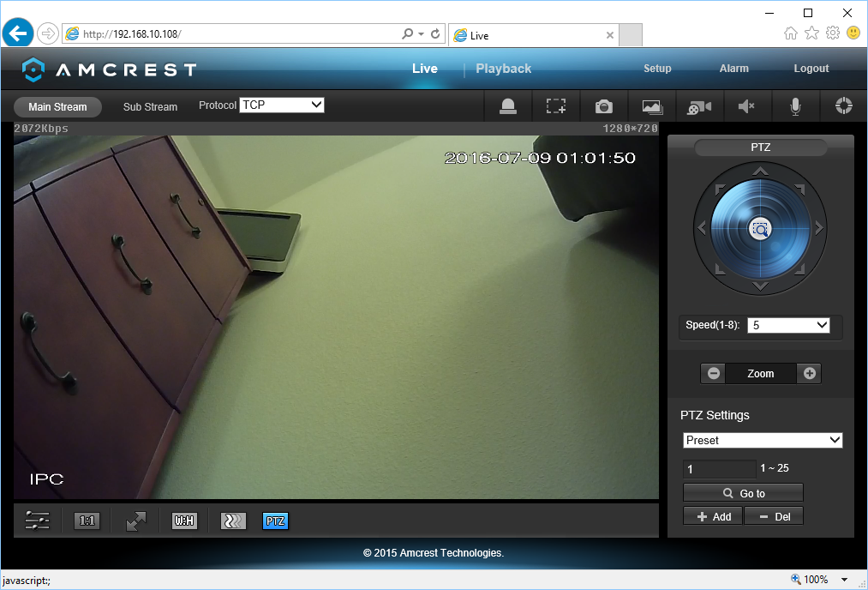Click the PTZ up arrow
Screen dimensions: 868x590
tap(760, 172)
